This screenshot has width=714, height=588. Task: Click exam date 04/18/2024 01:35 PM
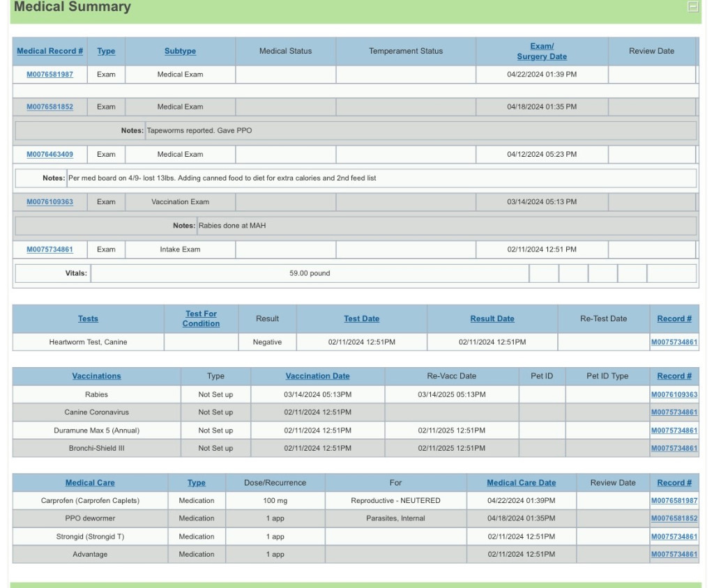pos(542,107)
